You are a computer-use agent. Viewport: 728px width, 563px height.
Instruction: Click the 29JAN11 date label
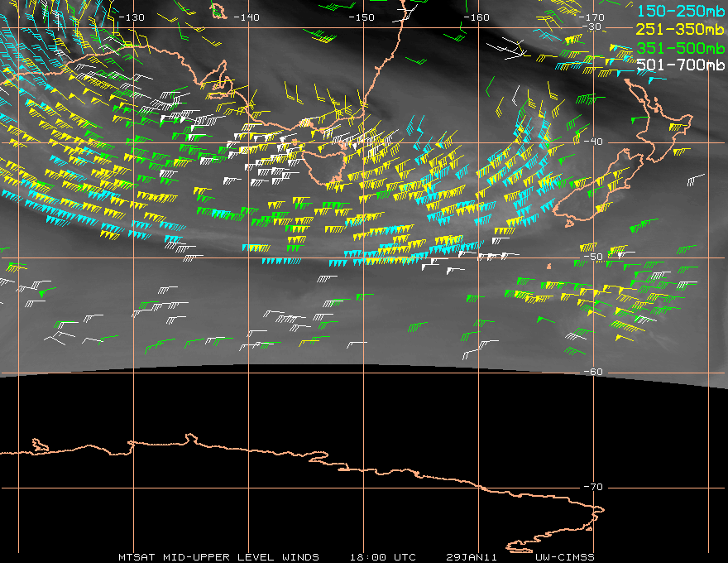coord(472,557)
